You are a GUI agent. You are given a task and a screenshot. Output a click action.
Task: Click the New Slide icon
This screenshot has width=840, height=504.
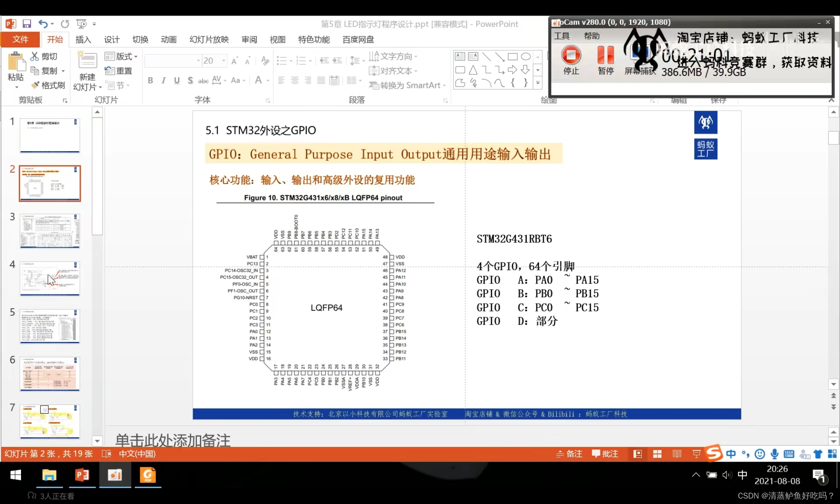tap(87, 61)
